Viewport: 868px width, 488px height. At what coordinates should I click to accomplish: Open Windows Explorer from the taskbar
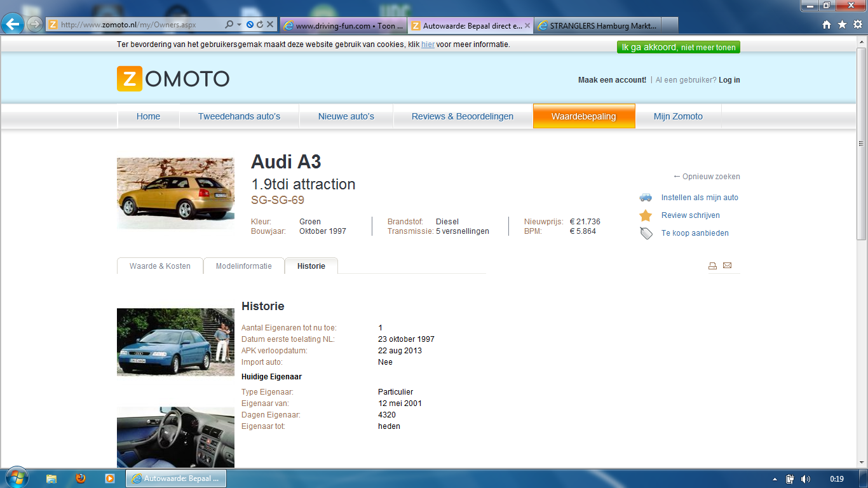(x=51, y=478)
